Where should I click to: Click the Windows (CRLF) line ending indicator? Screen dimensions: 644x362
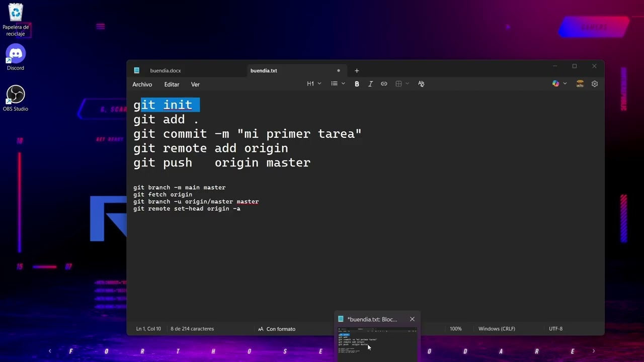click(x=497, y=329)
